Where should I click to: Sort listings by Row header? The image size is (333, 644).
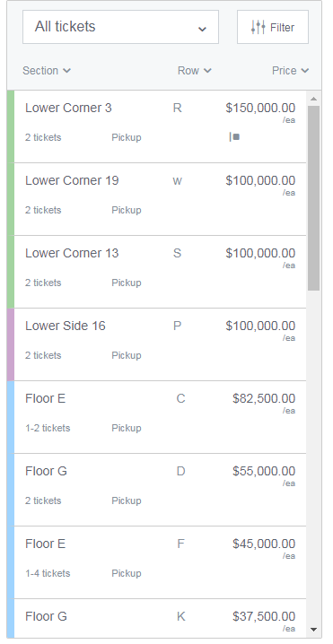pyautogui.click(x=195, y=71)
